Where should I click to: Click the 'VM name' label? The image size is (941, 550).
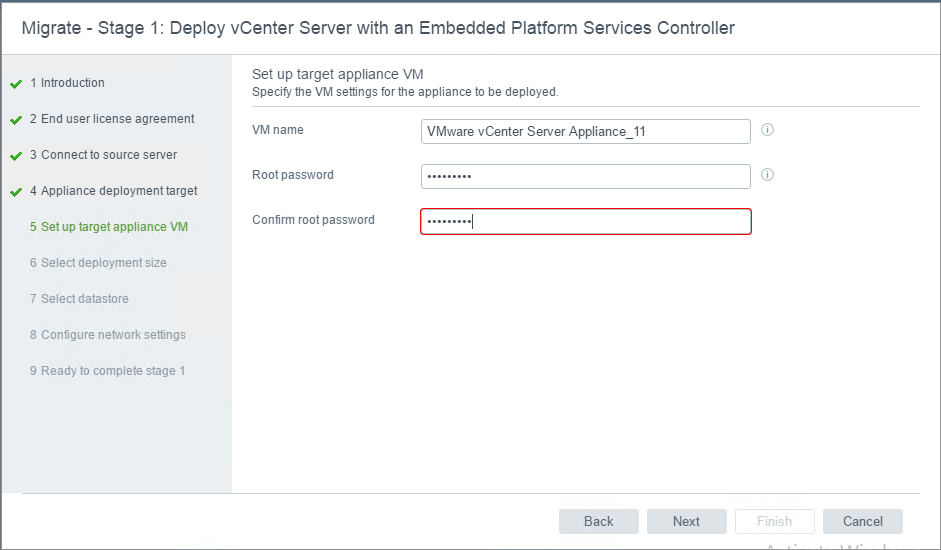point(278,130)
